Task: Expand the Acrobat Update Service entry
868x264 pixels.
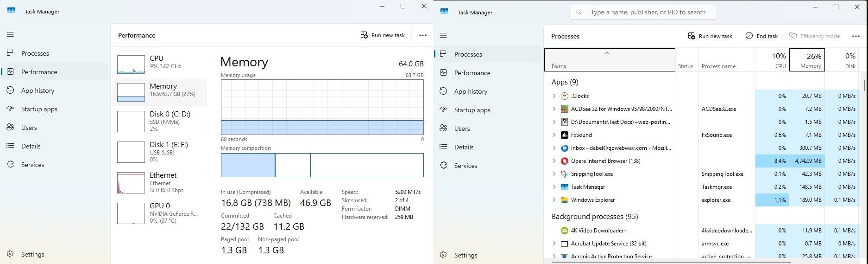Action: [554, 244]
